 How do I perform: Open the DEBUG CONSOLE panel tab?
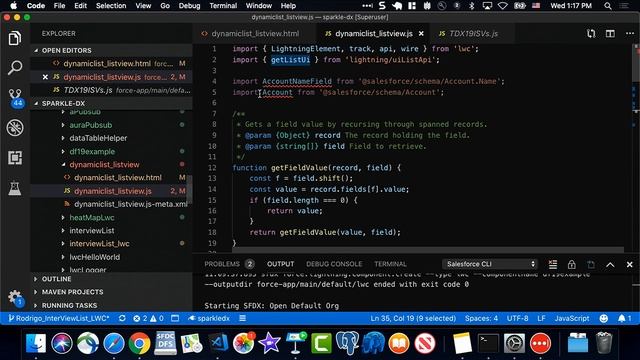334,264
